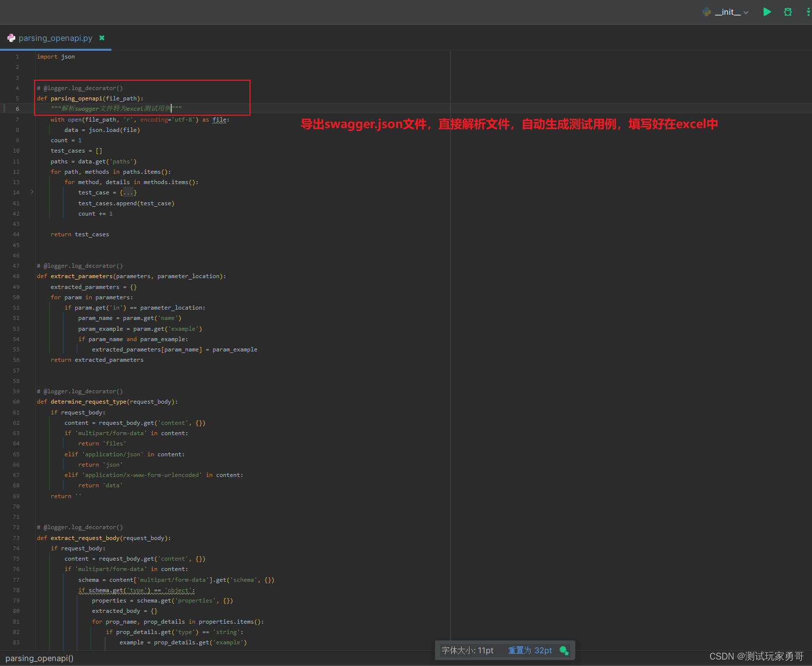Click the 'test_cases = []' line

click(x=76, y=151)
